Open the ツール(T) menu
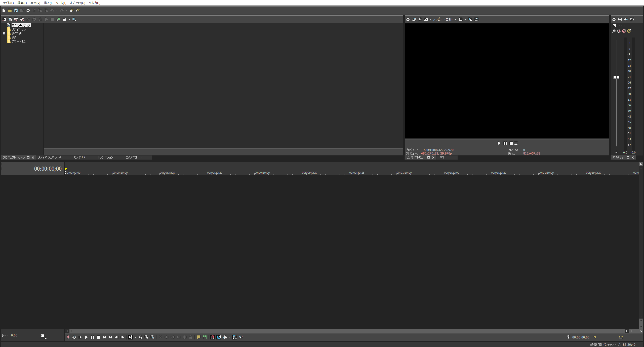 61,3
